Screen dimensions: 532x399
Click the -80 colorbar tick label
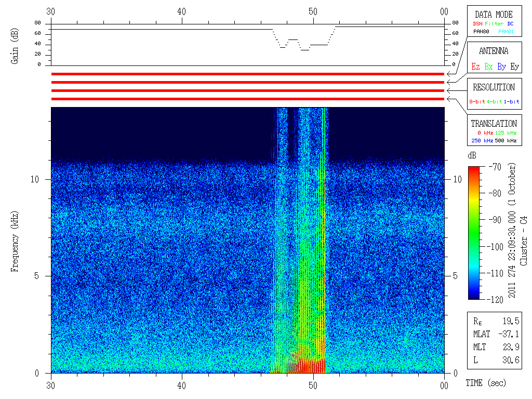click(x=495, y=193)
